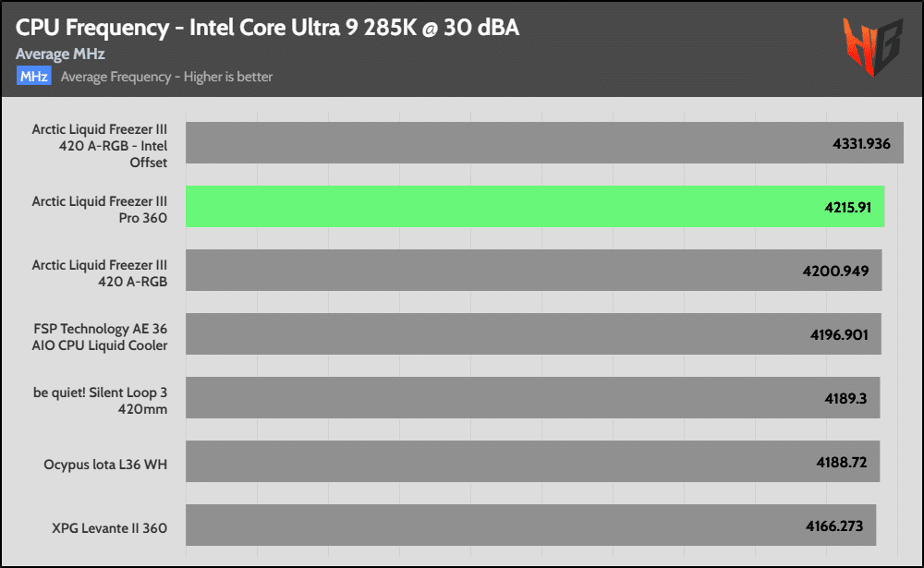Screen dimensions: 924x568
Task: Click the 'Average MHz' subtitle
Action: pos(60,54)
